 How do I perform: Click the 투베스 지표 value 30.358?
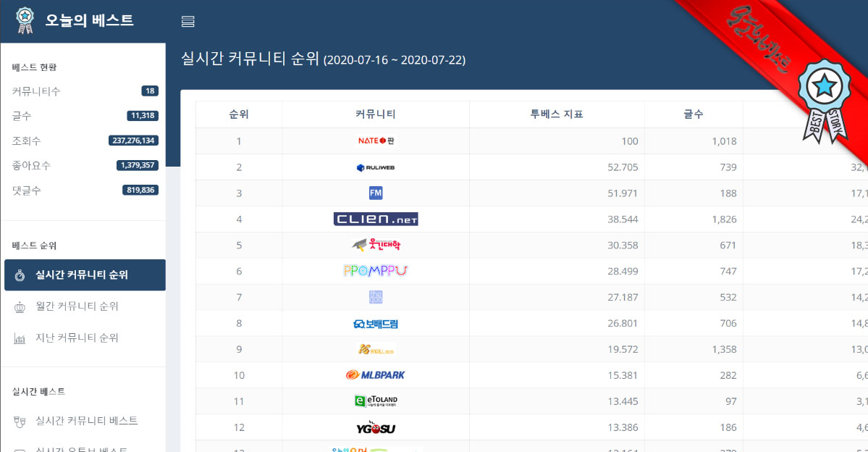click(x=623, y=246)
